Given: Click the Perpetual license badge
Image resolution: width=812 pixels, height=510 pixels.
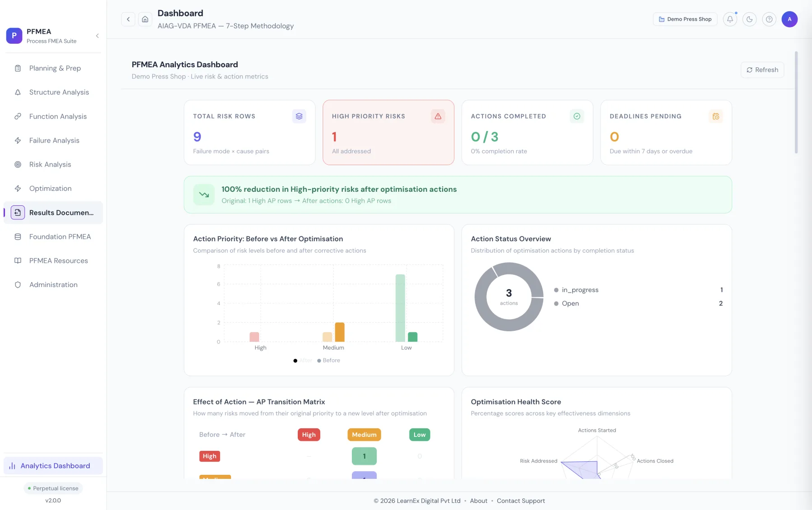Looking at the screenshot, I should (53, 488).
